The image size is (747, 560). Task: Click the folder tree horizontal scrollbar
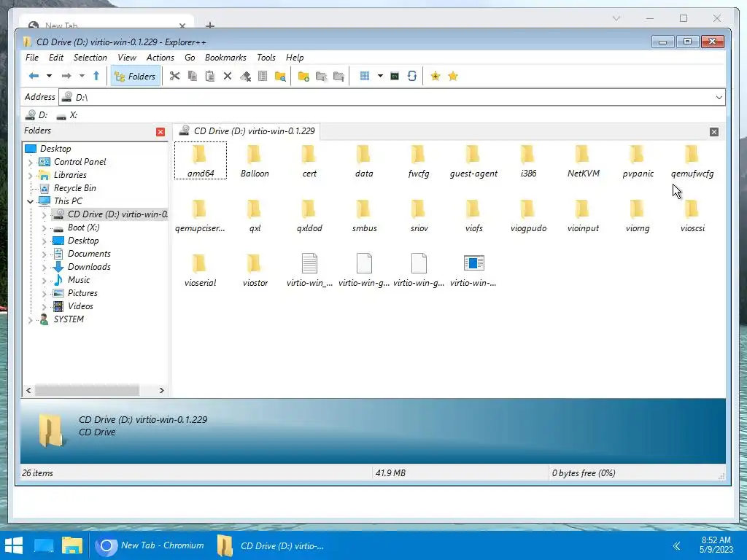[x=87, y=391]
